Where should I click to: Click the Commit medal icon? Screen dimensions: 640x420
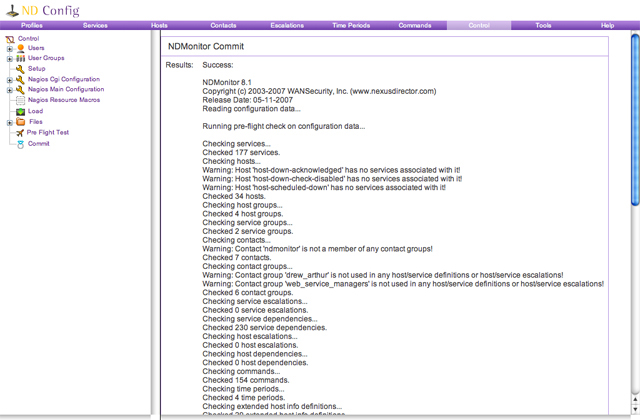20,144
